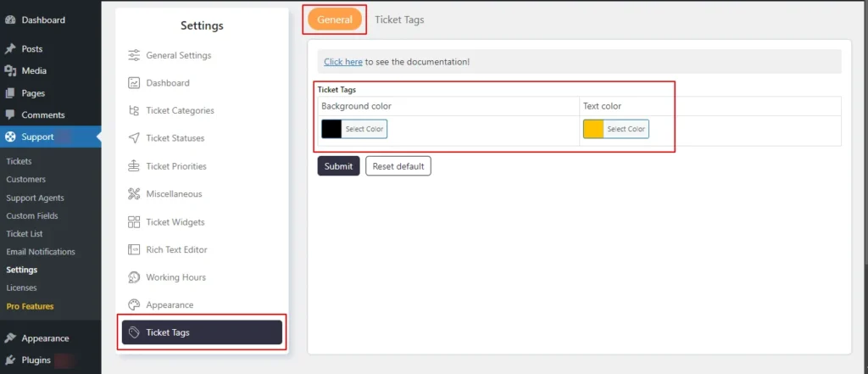Screen dimensions: 868x374
Task: Click the 'Background color' column header
Action: click(356, 106)
